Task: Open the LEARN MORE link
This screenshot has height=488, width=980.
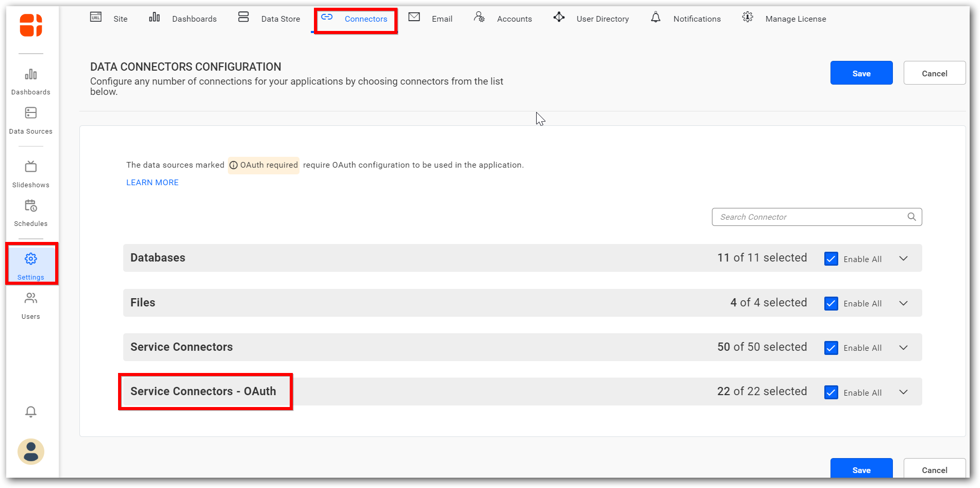Action: click(x=153, y=183)
